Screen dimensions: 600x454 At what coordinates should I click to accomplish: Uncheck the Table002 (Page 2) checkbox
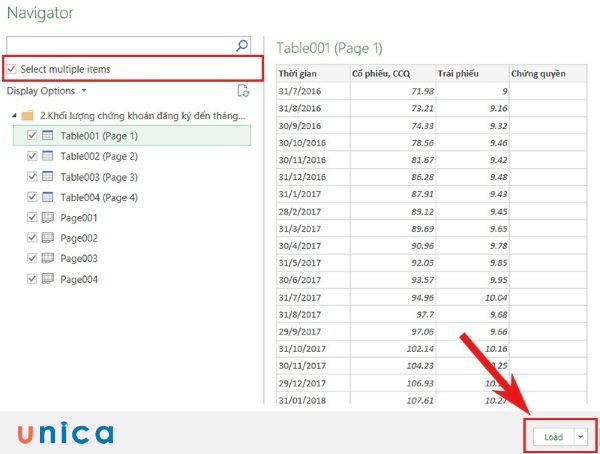[x=32, y=156]
